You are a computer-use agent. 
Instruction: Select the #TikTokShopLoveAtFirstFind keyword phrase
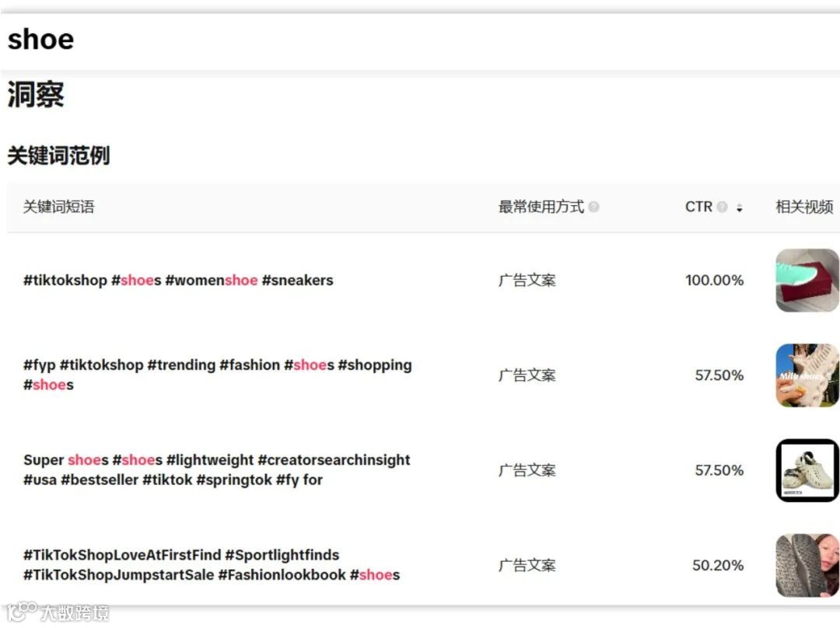(212, 565)
